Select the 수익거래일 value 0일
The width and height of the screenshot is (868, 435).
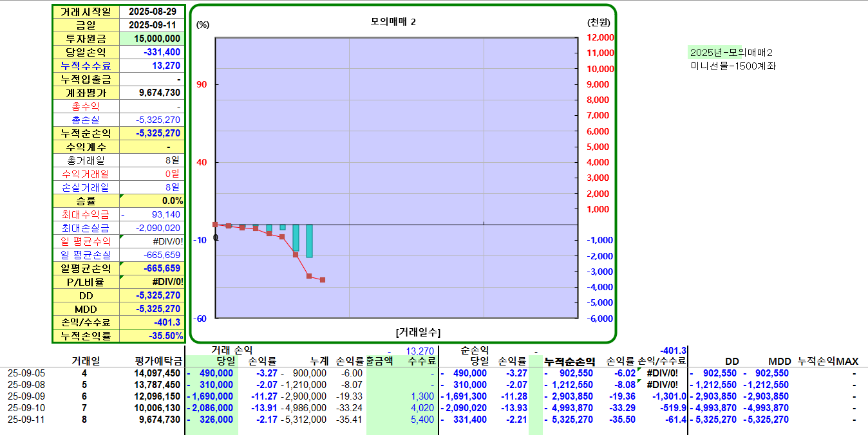tap(152, 174)
